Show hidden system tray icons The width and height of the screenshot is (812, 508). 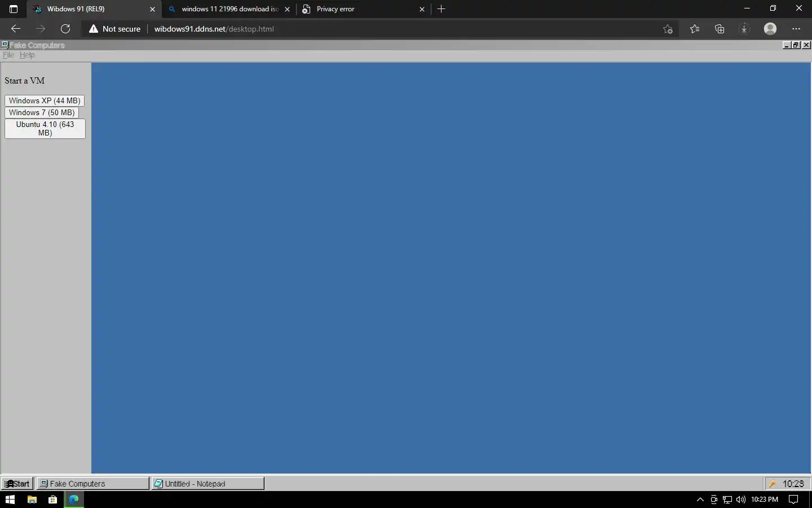700,500
